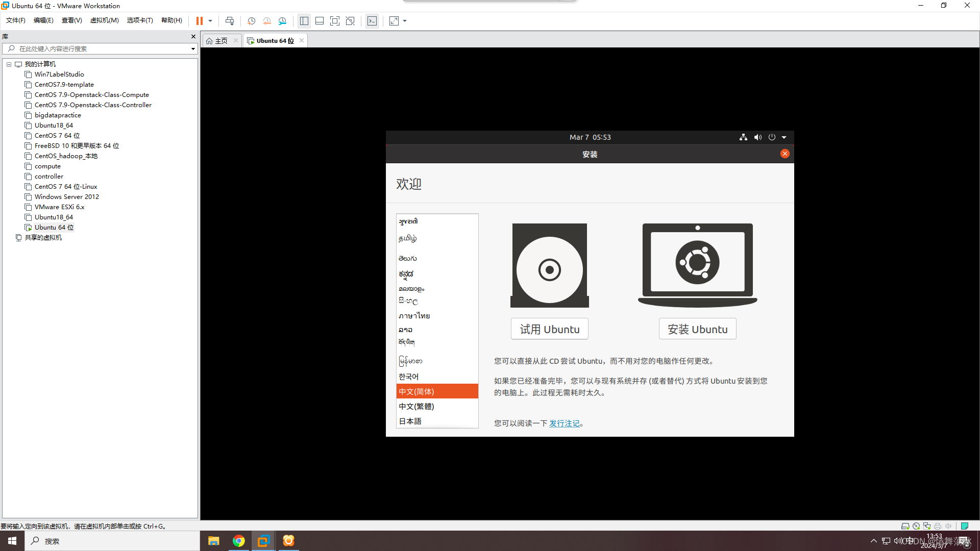
Task: Toggle the library sidebar view icon
Action: click(304, 21)
